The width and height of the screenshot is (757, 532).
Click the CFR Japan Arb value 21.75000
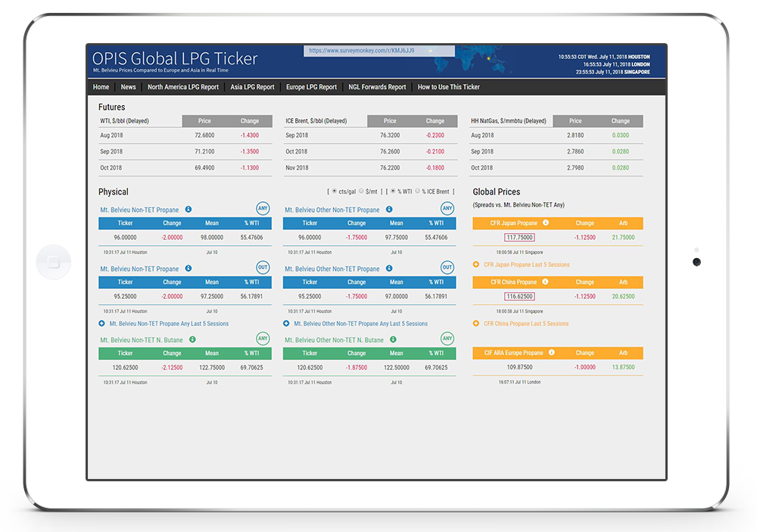click(623, 238)
